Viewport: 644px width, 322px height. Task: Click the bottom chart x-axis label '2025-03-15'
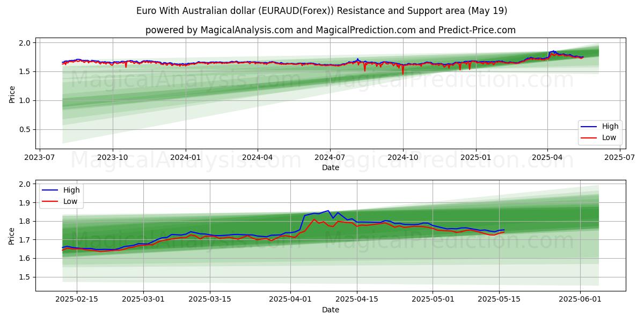coord(210,299)
